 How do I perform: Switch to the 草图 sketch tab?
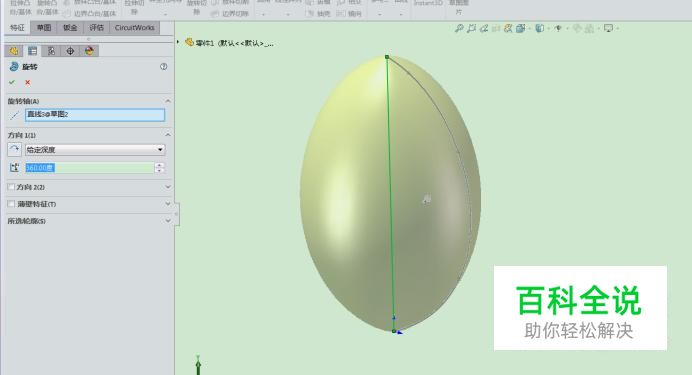pos(44,28)
